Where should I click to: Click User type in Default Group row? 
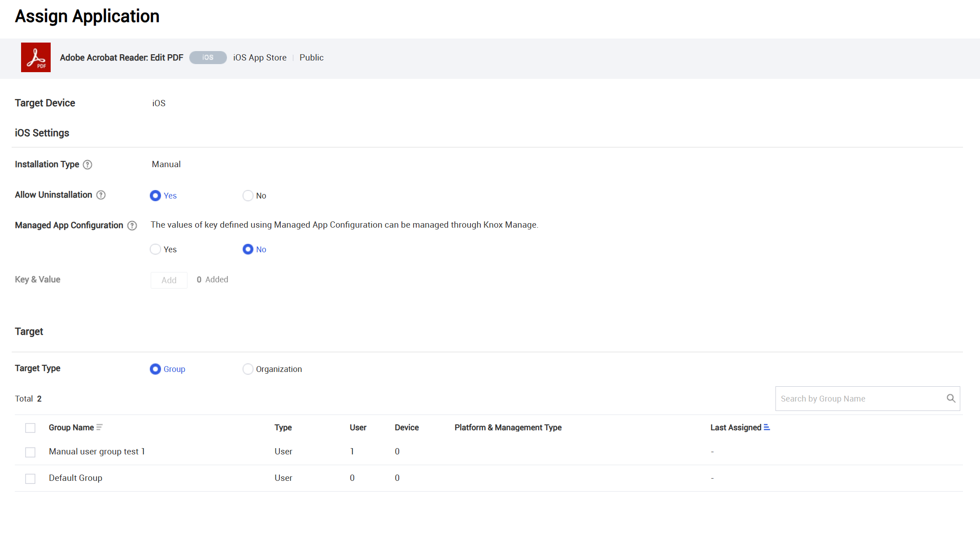(283, 478)
